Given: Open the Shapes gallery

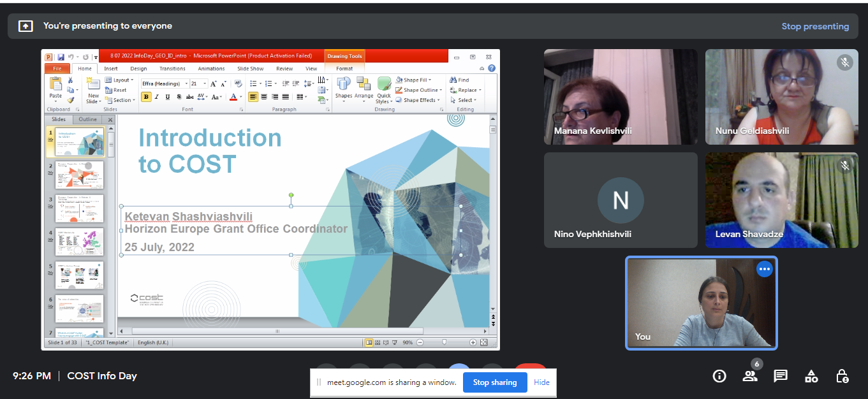Looking at the screenshot, I should pos(344,89).
